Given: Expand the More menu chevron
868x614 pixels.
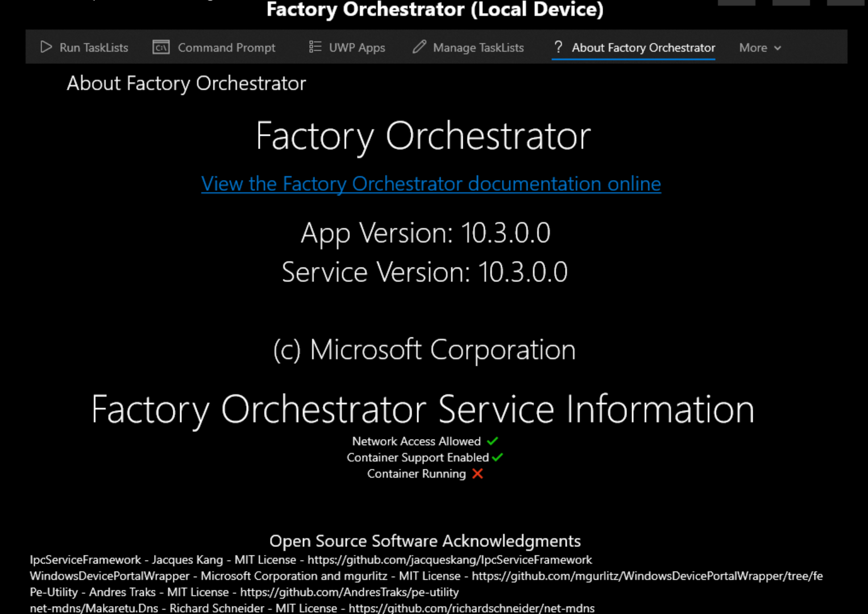Looking at the screenshot, I should 778,48.
